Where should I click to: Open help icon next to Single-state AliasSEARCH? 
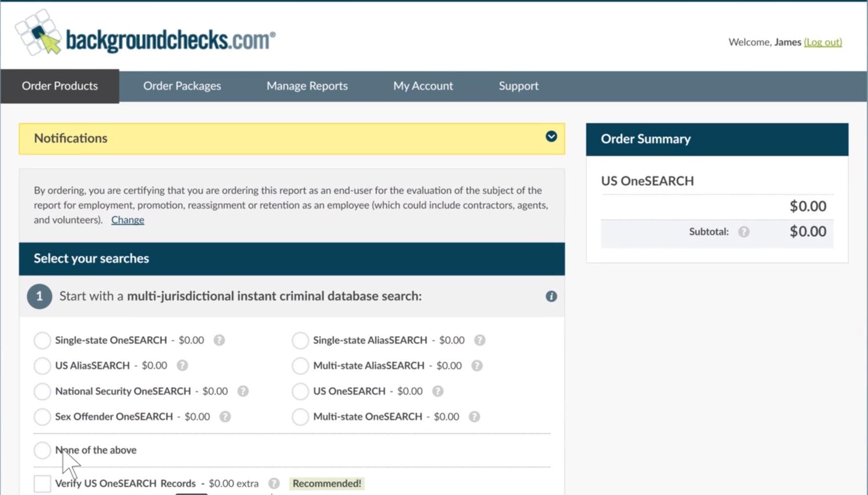pos(480,340)
